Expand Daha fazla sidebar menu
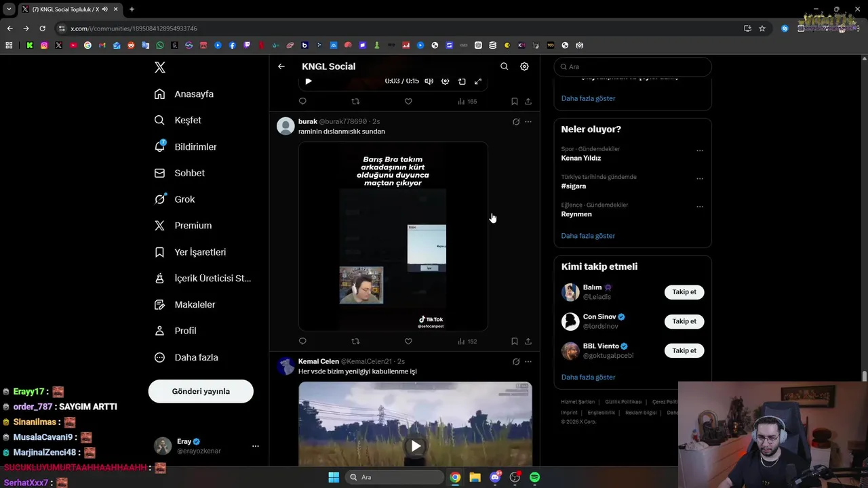868x488 pixels. tap(186, 357)
